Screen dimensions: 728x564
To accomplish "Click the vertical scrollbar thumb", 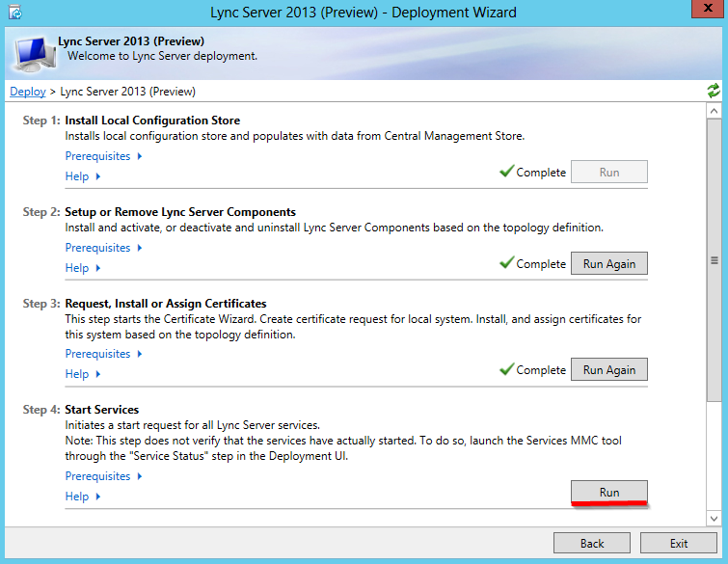I will click(714, 260).
